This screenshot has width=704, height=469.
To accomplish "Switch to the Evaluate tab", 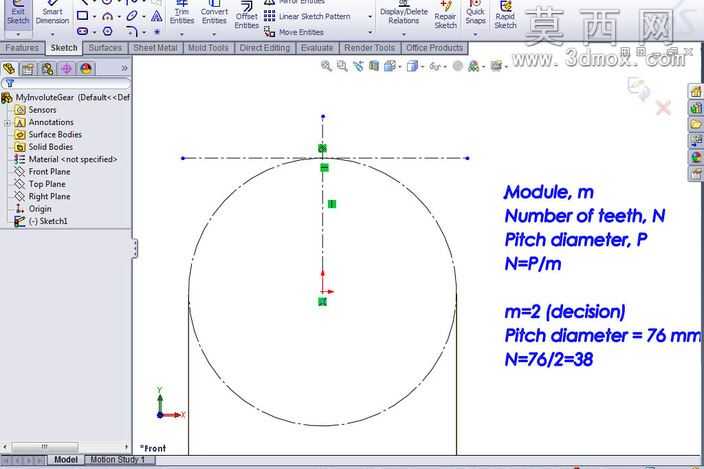I will (x=317, y=48).
